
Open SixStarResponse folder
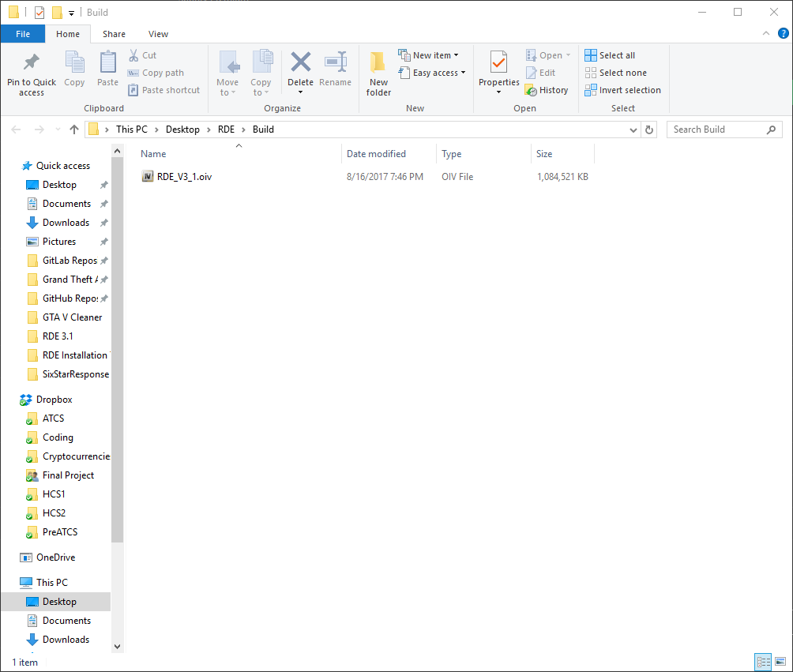tap(76, 374)
